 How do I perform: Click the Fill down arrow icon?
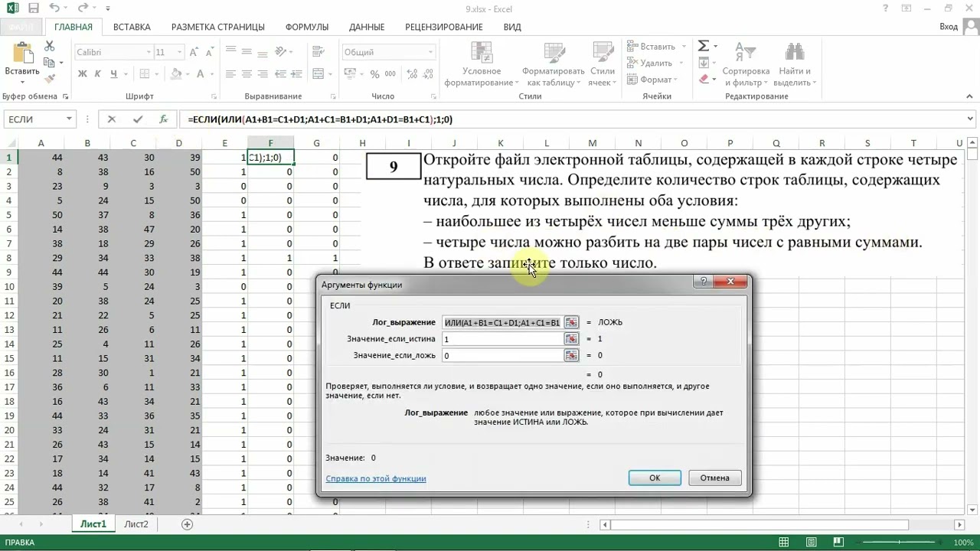[704, 63]
